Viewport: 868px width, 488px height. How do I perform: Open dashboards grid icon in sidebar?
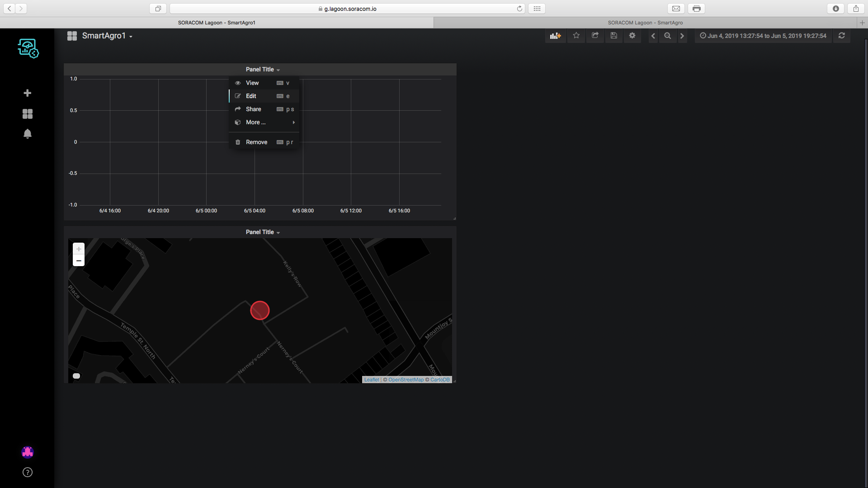coord(28,114)
